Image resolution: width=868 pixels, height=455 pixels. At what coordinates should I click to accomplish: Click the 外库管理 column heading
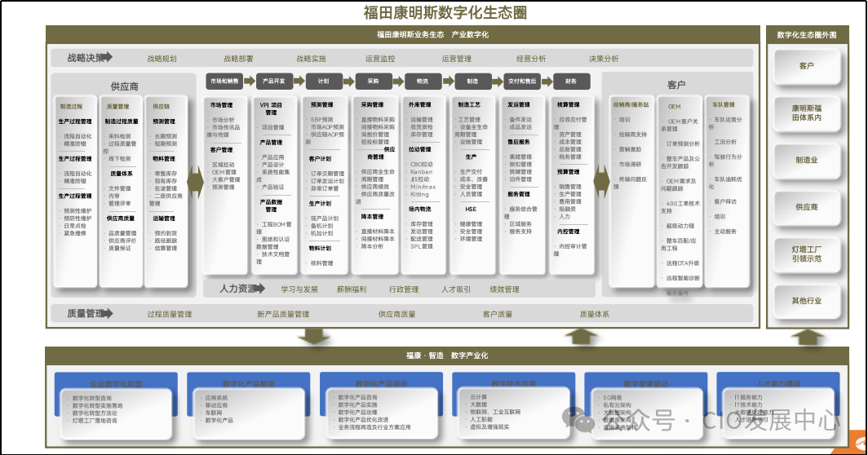pyautogui.click(x=419, y=104)
